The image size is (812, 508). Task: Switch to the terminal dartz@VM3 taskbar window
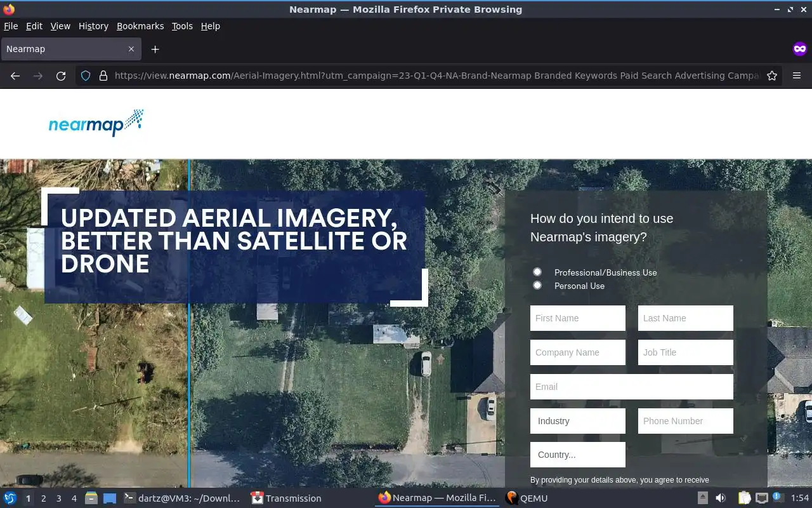click(x=182, y=498)
